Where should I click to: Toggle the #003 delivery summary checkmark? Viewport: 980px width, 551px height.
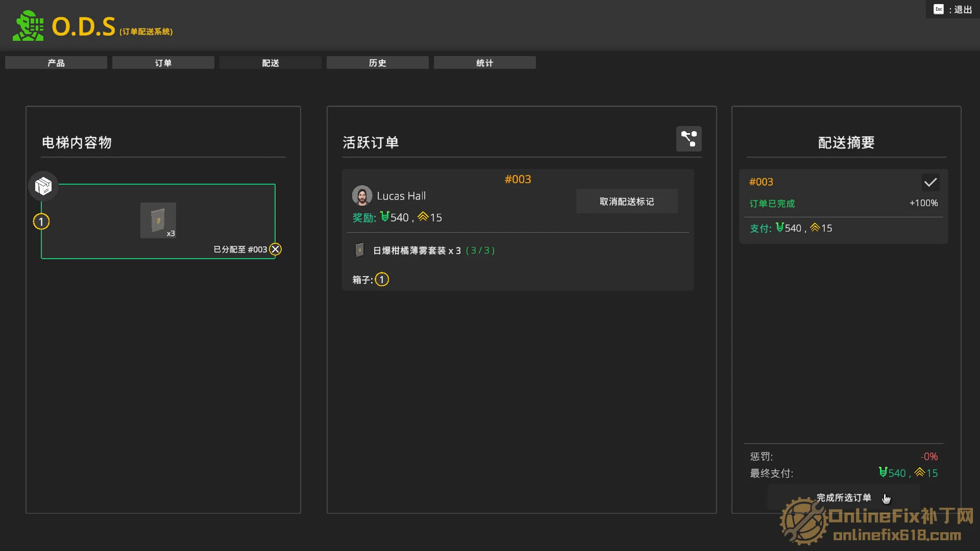(930, 182)
